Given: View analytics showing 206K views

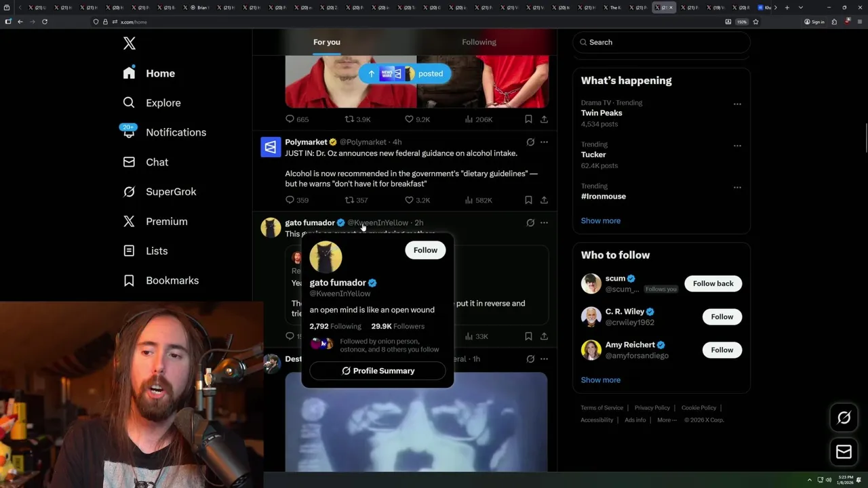Looking at the screenshot, I should pos(478,119).
